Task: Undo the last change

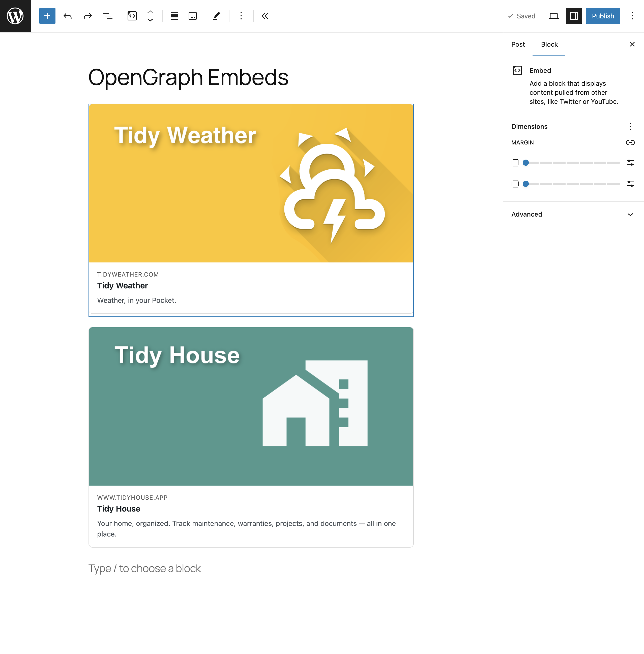Action: point(67,16)
